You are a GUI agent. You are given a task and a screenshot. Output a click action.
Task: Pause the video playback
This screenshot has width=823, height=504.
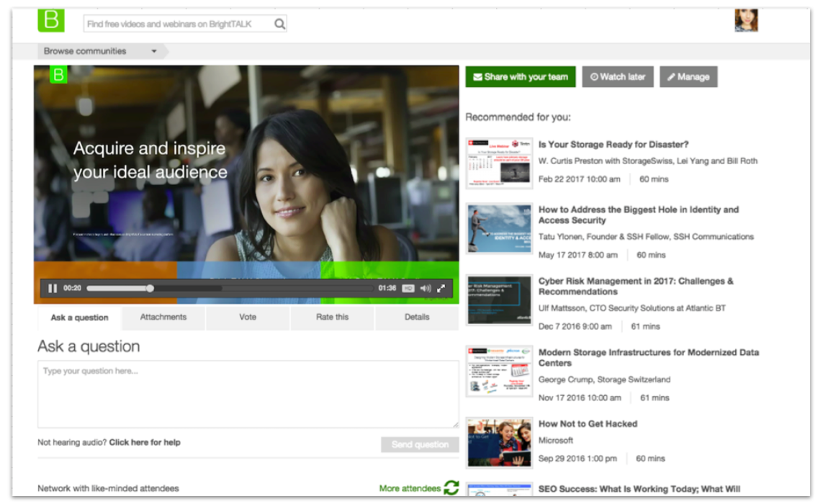53,288
